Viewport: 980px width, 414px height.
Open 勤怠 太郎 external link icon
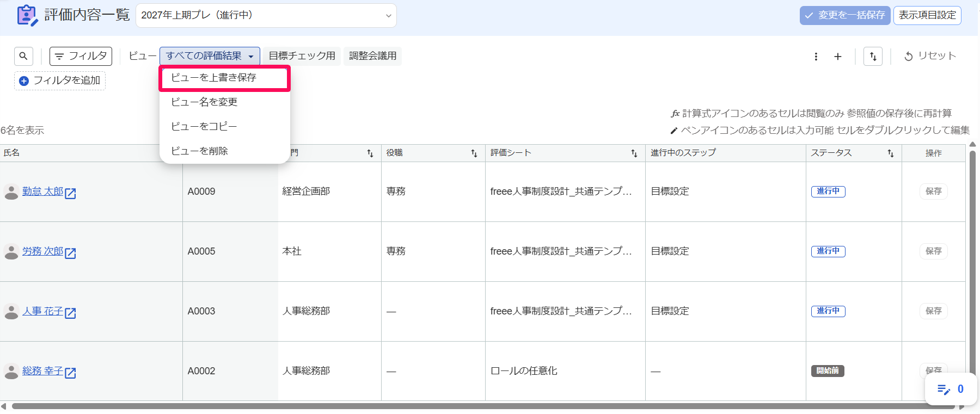70,193
